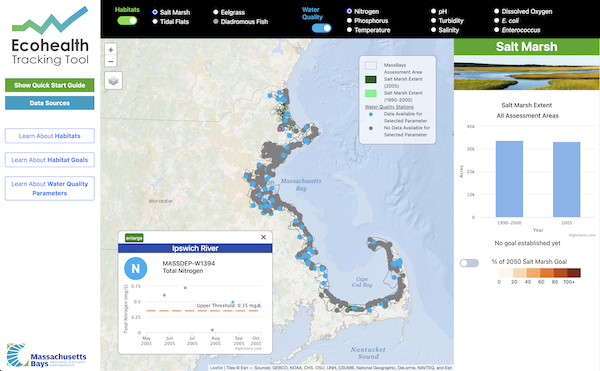Screen dimensions: 600x371
Task: Choose the Phosphorus water quality parameter
Action: coord(367,21)
